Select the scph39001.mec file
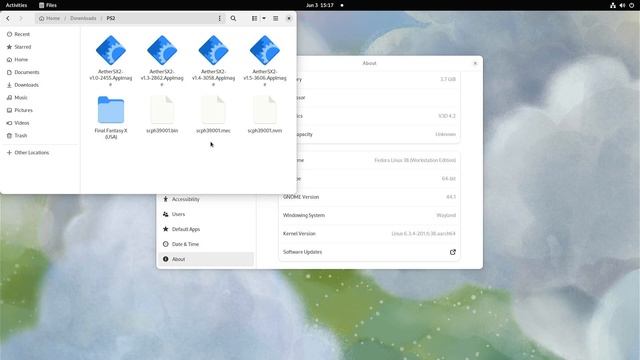The image size is (640, 360). [213, 115]
